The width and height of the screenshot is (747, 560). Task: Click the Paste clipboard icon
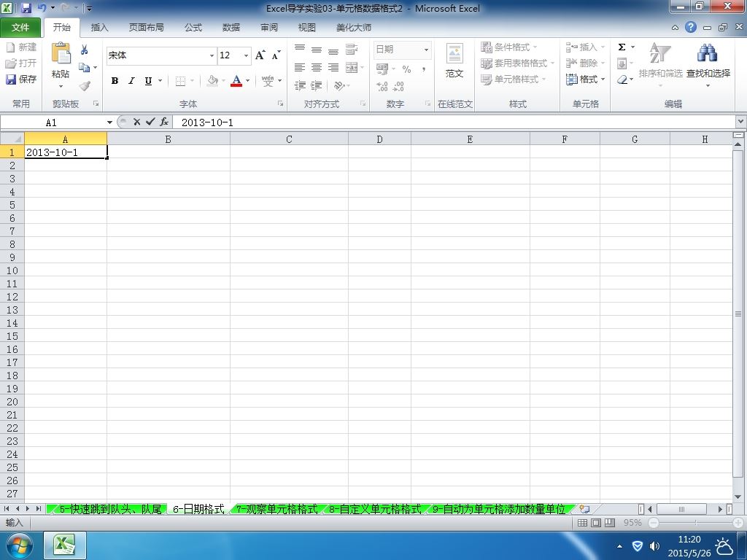click(61, 53)
